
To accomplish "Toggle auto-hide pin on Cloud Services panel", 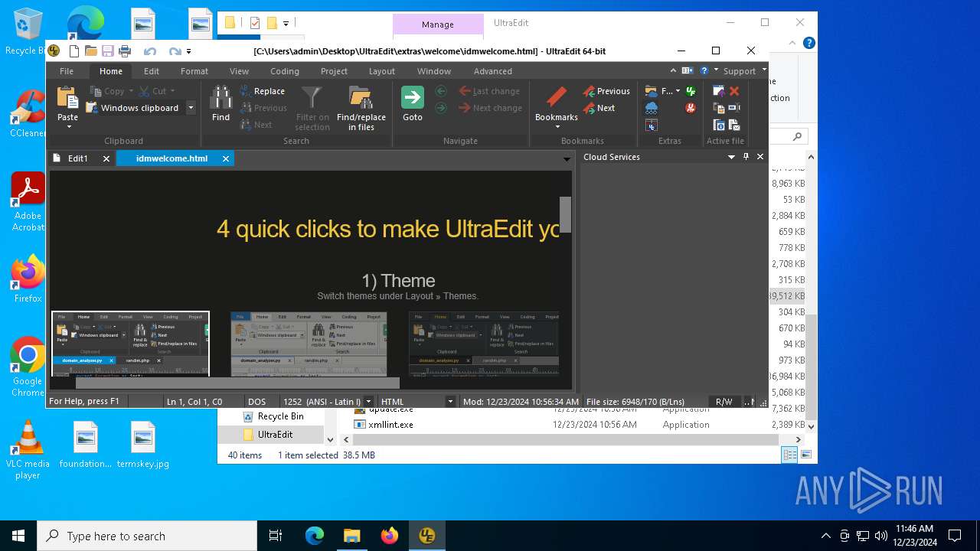I will [x=746, y=157].
